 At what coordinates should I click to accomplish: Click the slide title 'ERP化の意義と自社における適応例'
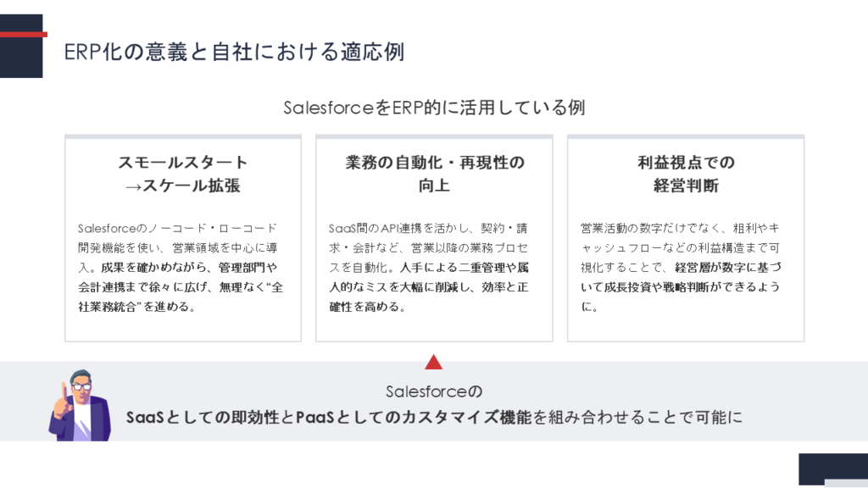pos(234,52)
